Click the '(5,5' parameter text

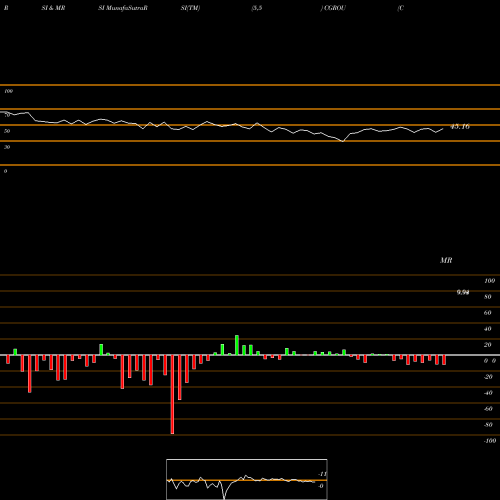pos(257,8)
